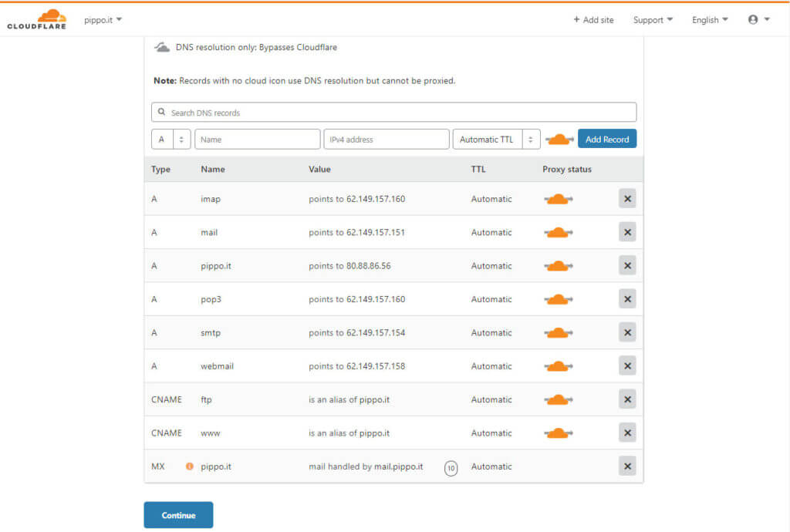The image size is (790, 532).
Task: Click value 'points to 80.88.86.56'
Action: 349,266
